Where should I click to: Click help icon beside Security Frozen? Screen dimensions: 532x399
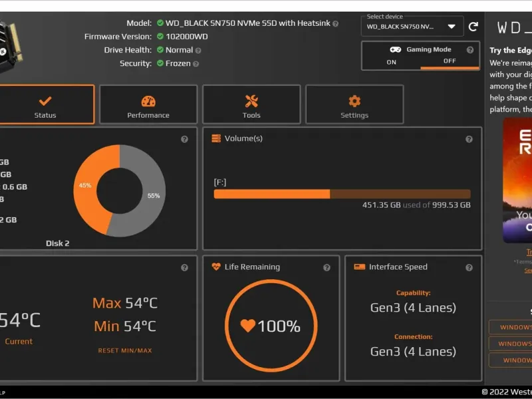[196, 64]
